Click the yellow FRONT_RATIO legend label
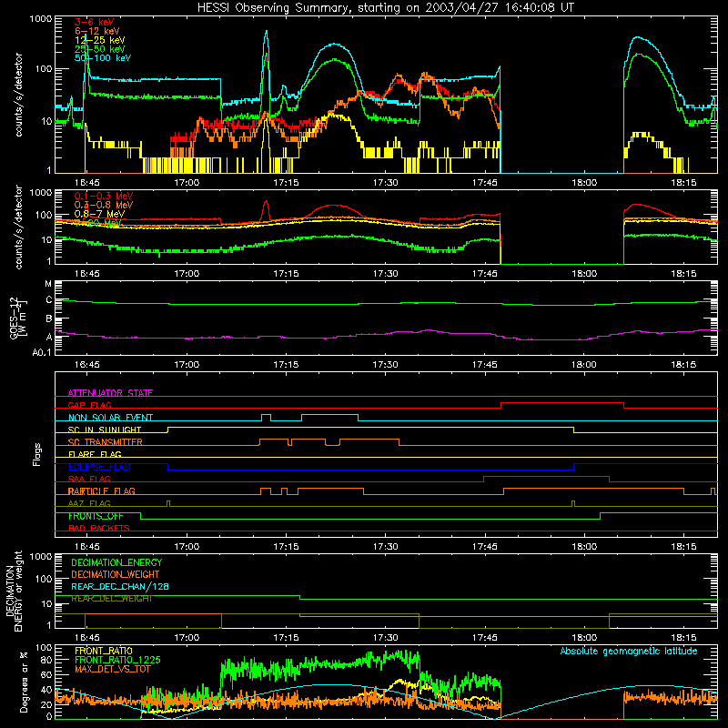The image size is (728, 728). click(104, 651)
